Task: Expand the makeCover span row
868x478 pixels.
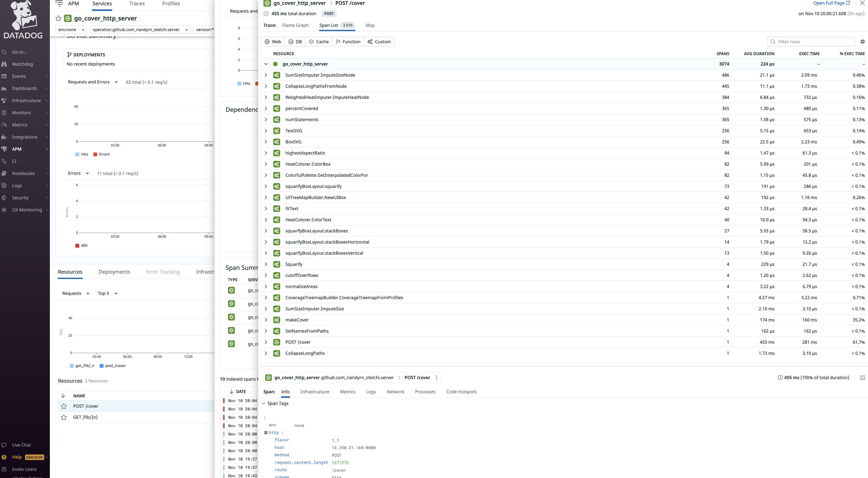Action: coord(266,320)
